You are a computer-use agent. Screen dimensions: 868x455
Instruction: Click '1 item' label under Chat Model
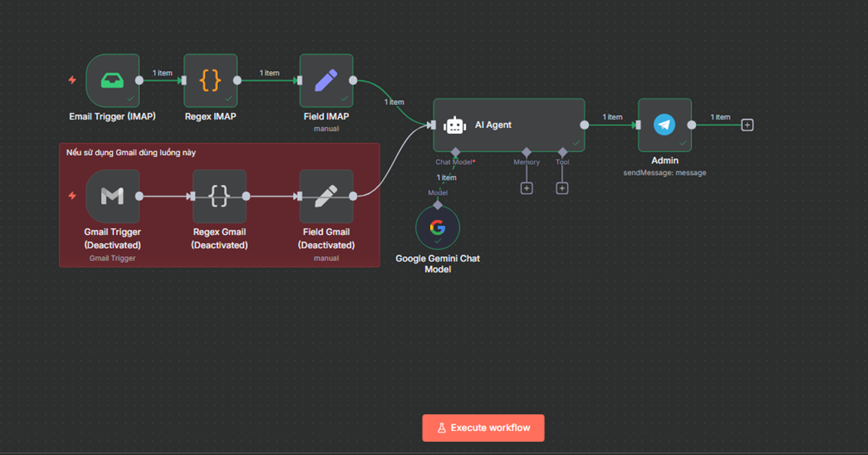click(446, 178)
